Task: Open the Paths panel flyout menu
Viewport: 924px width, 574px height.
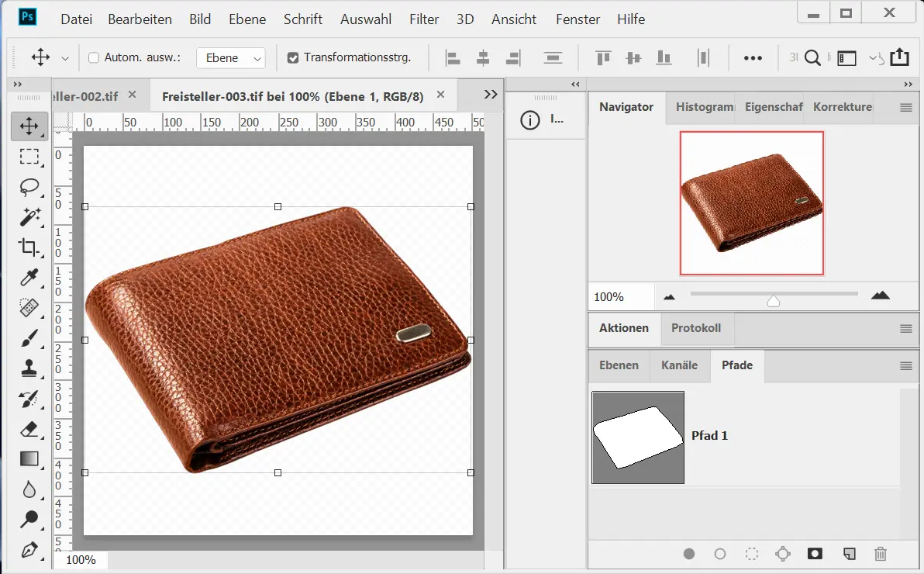Action: tap(905, 366)
